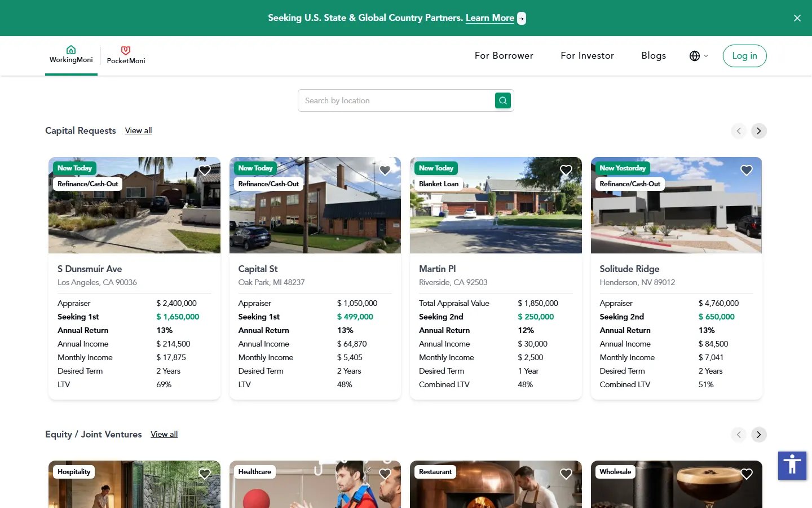Click Oak Park, MI 48237 address
Viewport: 812px width, 508px height.
(x=271, y=282)
